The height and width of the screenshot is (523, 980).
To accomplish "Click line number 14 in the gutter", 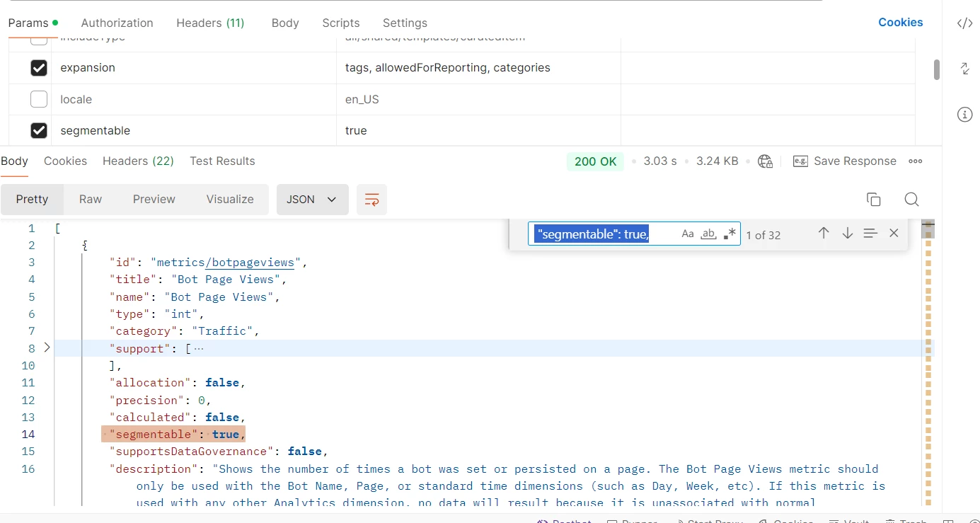I will point(28,435).
